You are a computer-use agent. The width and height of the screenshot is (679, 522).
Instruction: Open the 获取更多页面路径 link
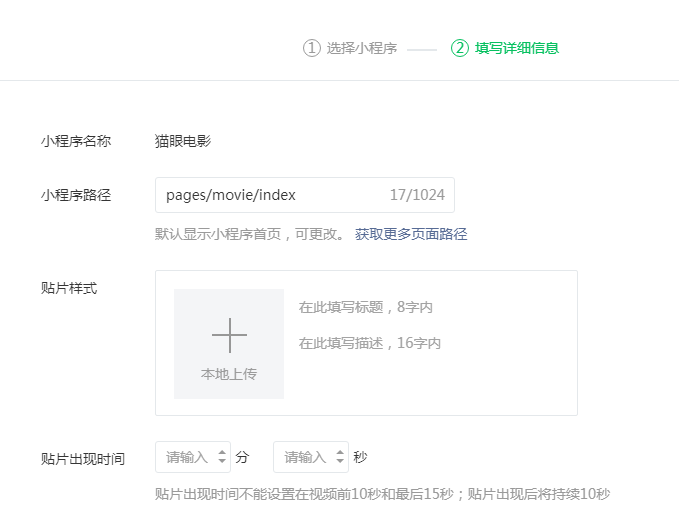click(x=411, y=234)
